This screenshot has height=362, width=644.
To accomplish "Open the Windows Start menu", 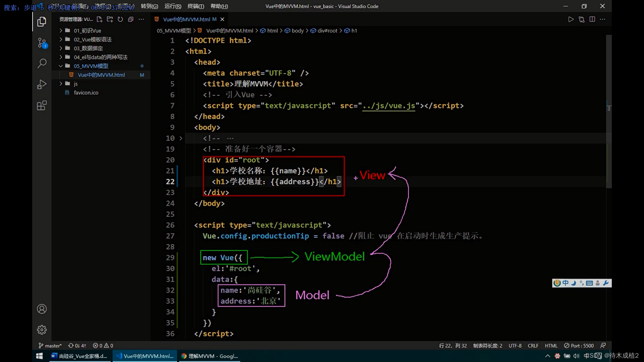I will (39, 356).
